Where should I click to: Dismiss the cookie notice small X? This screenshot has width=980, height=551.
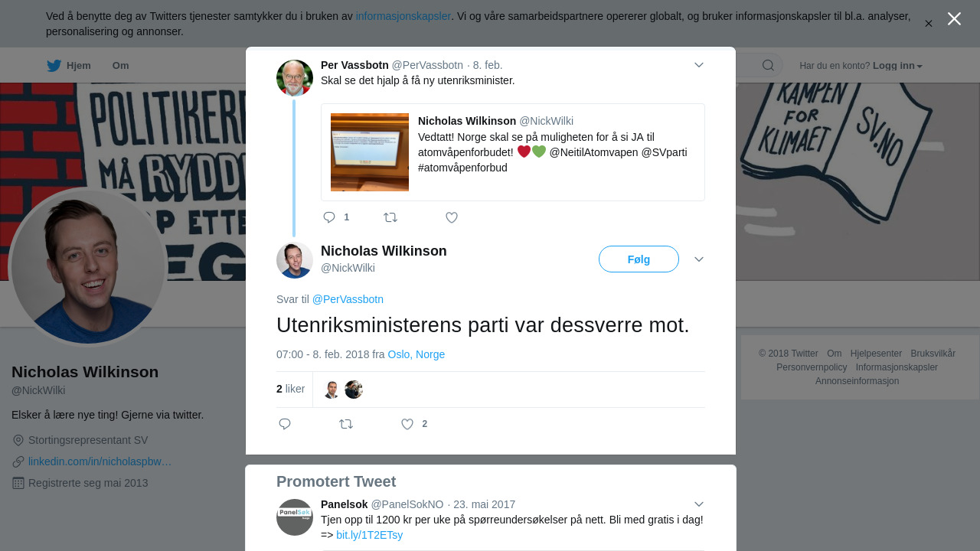[928, 24]
